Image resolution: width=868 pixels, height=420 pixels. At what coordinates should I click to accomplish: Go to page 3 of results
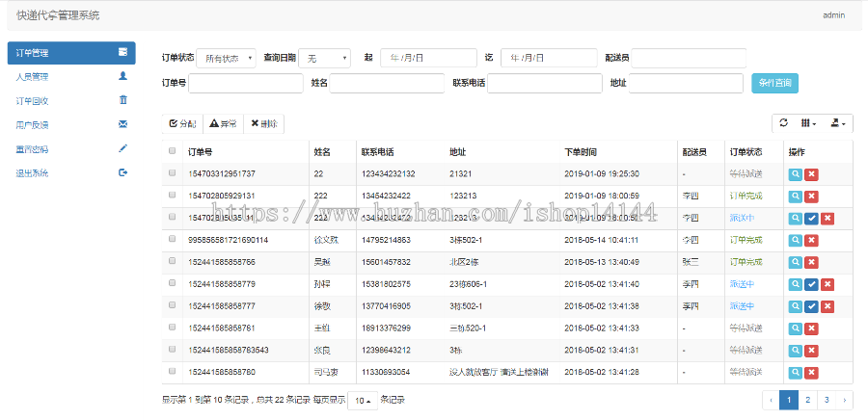click(827, 400)
